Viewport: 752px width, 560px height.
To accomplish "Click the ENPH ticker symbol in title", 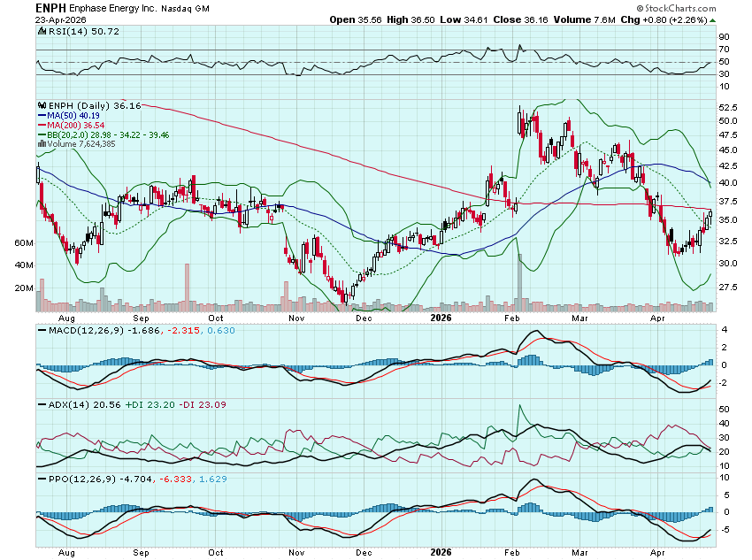I will point(52,7).
